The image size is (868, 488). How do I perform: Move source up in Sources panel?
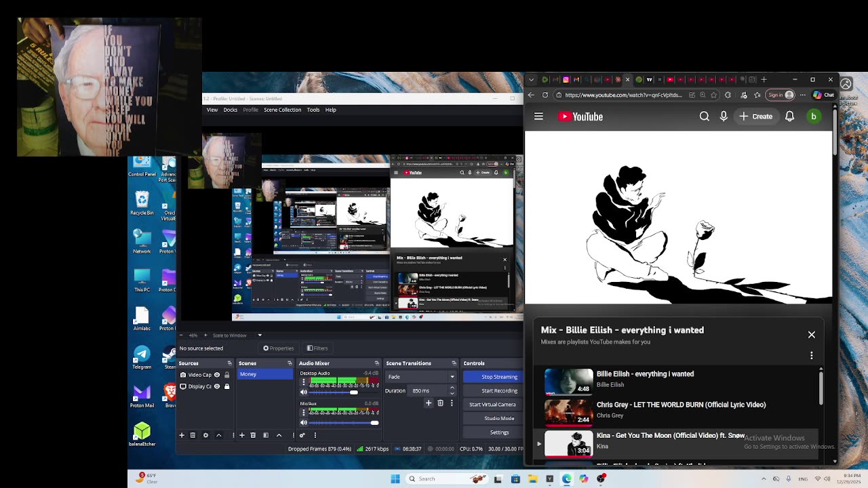[218, 435]
